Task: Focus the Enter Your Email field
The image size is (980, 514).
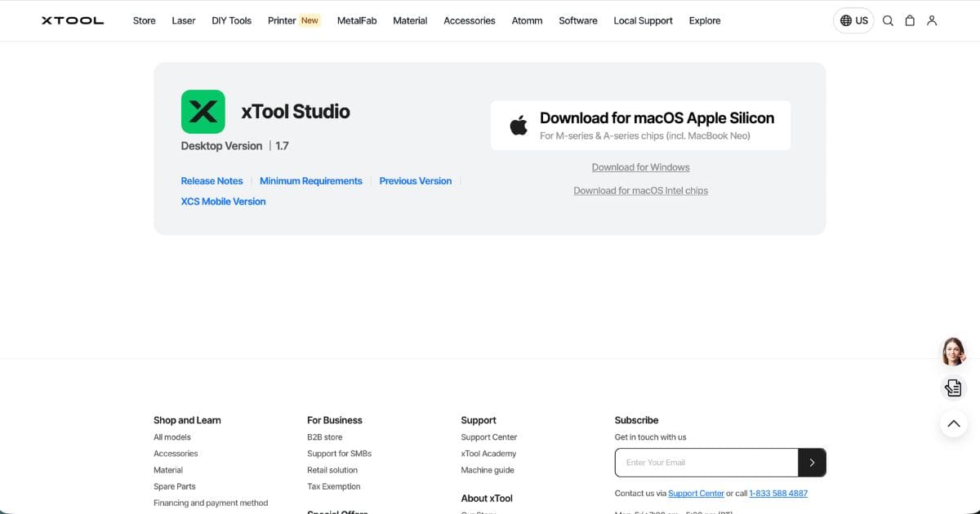Action: [706, 463]
